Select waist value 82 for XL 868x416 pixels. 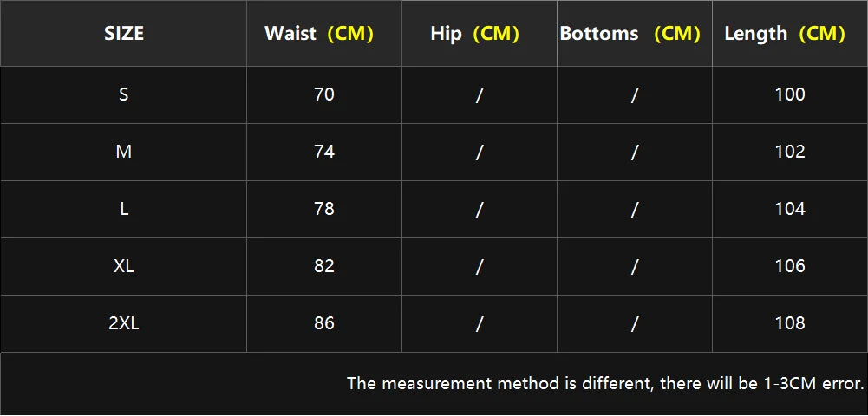pyautogui.click(x=324, y=266)
